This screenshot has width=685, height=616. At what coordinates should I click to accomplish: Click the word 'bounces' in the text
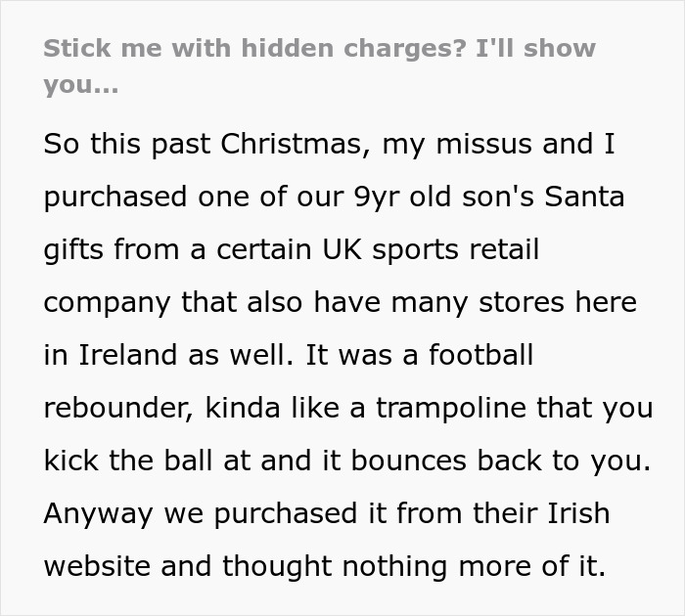tap(408, 461)
